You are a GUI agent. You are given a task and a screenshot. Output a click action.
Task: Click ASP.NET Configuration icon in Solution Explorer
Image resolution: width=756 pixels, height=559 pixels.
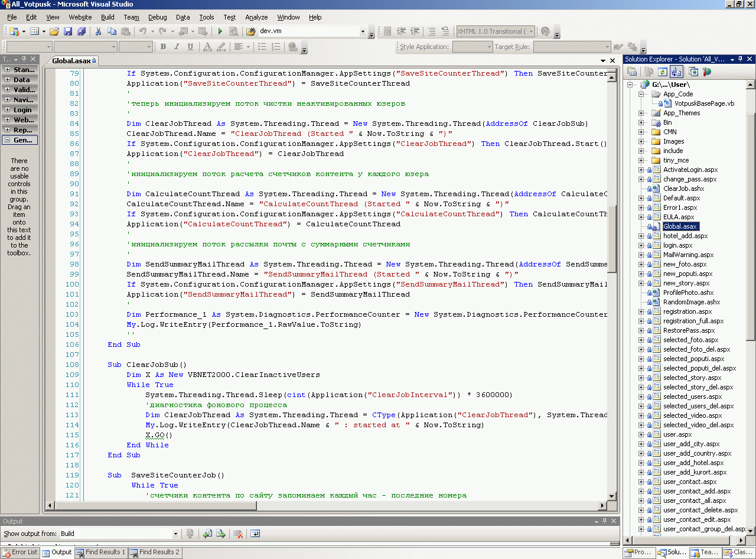707,71
